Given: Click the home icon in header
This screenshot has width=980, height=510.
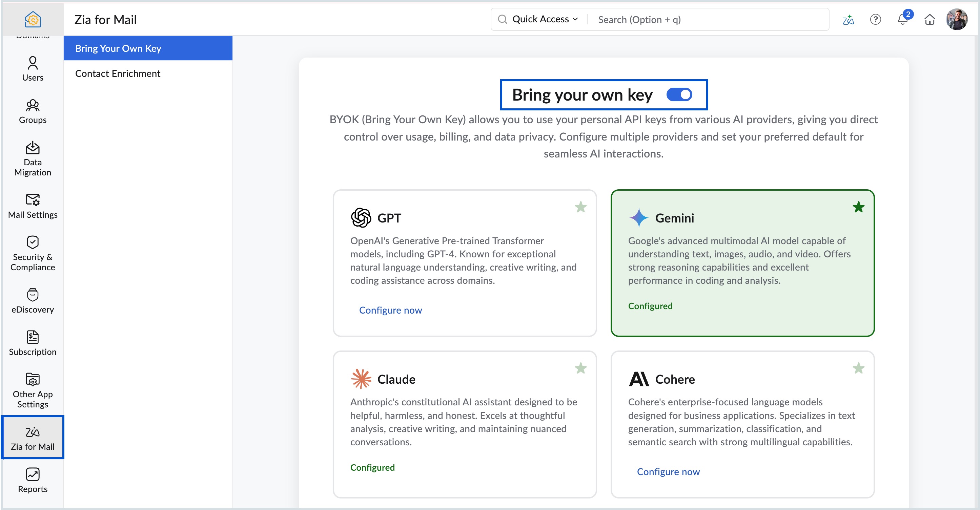Looking at the screenshot, I should tap(930, 19).
